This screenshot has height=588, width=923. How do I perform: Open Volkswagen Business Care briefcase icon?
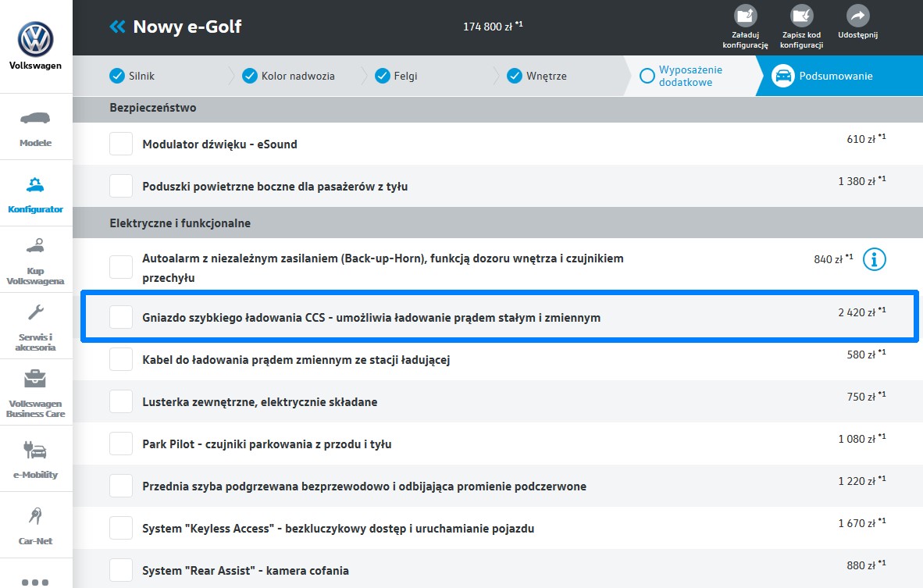point(35,379)
